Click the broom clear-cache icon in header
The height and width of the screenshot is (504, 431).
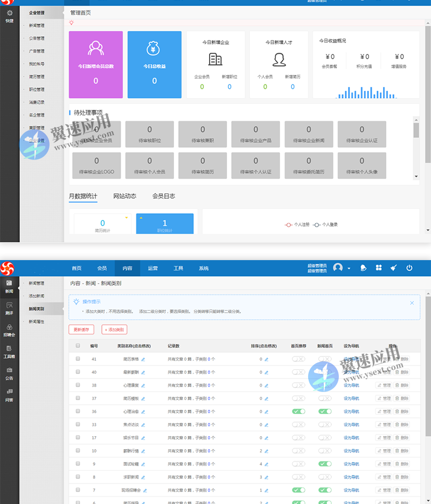pyautogui.click(x=394, y=268)
